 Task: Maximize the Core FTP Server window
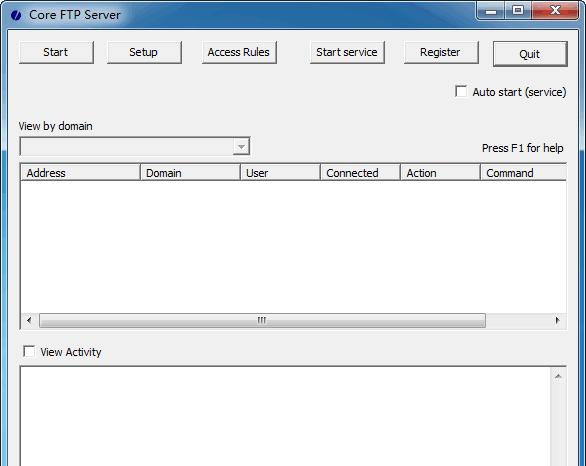pyautogui.click(x=518, y=10)
